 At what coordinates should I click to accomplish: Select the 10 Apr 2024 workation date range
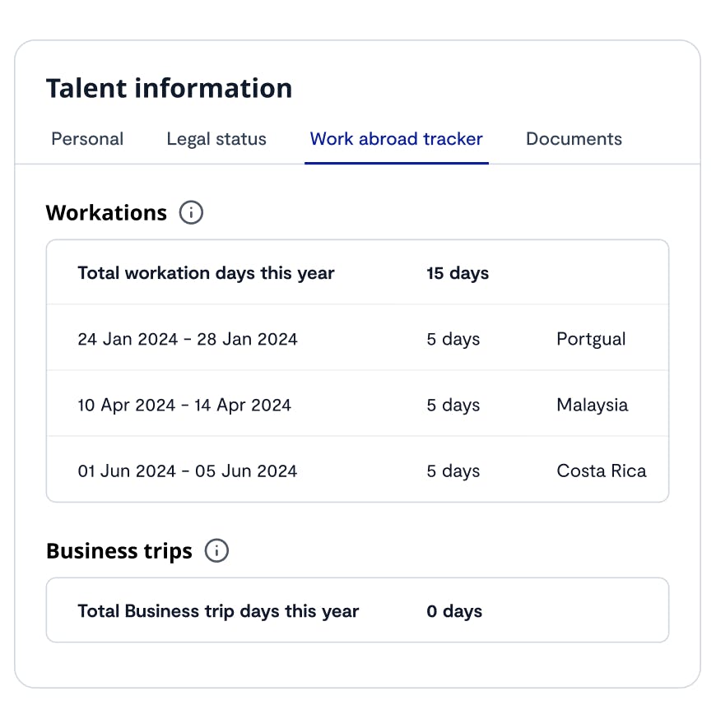tap(184, 405)
